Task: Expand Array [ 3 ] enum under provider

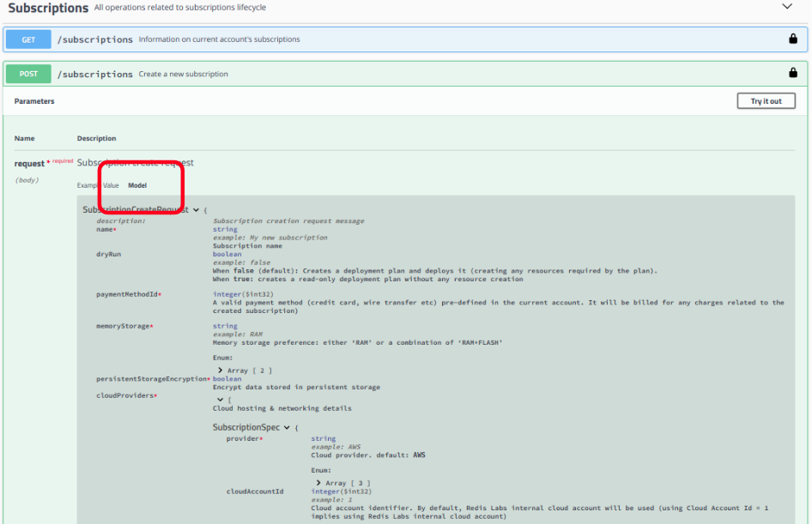Action: coord(318,483)
